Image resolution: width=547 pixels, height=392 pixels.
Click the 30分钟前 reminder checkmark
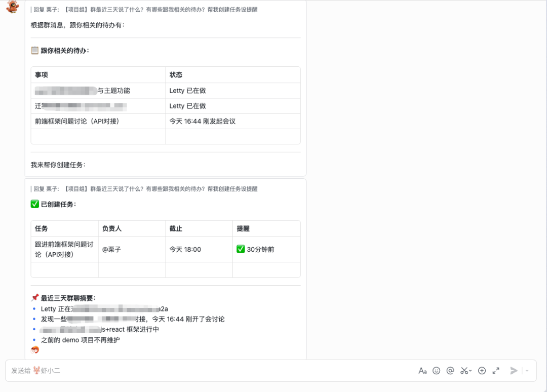tap(241, 249)
